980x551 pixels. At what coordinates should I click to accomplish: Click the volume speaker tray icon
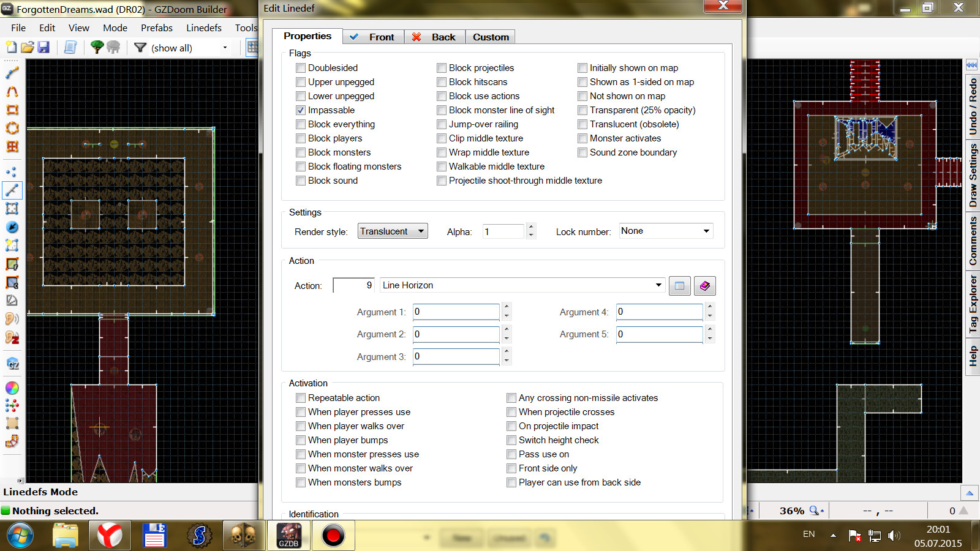point(894,536)
